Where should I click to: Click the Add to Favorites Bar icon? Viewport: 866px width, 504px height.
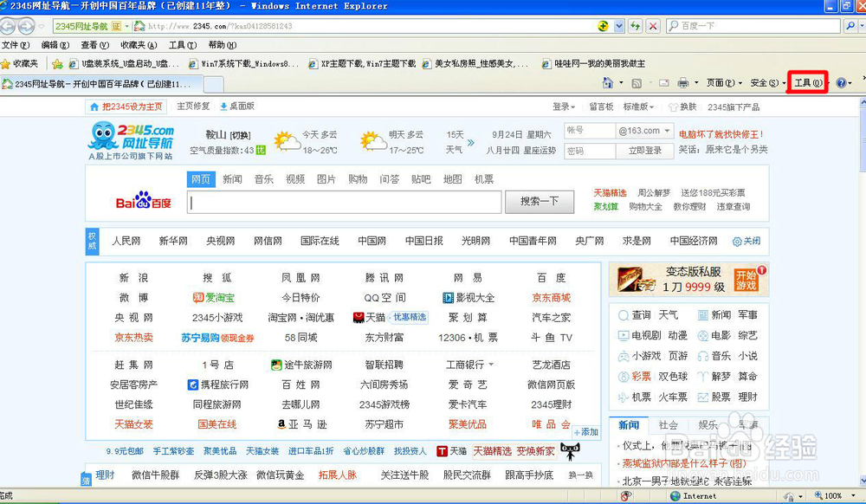click(57, 64)
